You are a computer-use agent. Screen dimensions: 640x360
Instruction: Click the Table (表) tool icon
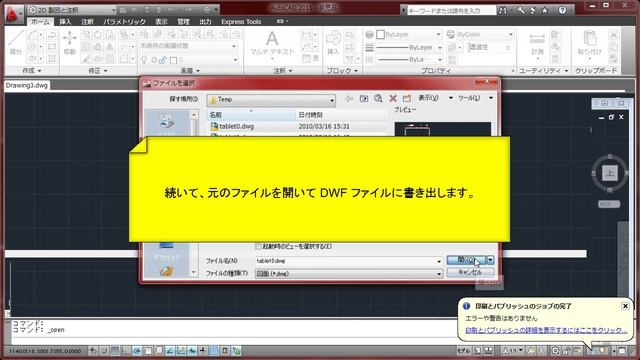[x=311, y=59]
